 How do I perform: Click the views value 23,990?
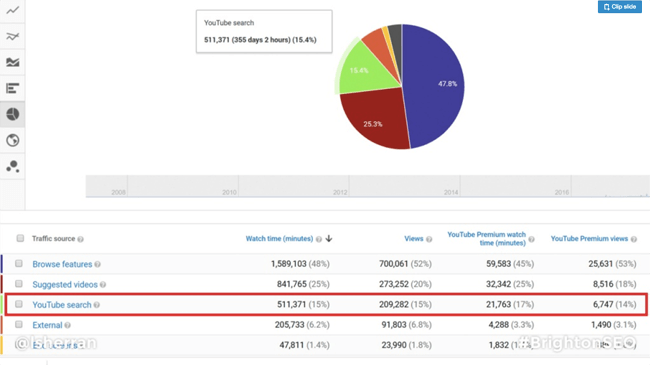[x=394, y=345]
